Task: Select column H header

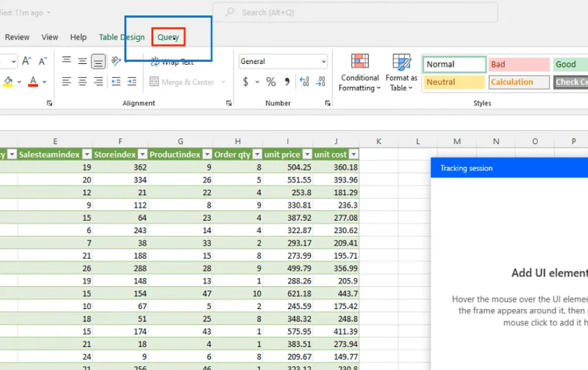Action: tap(237, 141)
